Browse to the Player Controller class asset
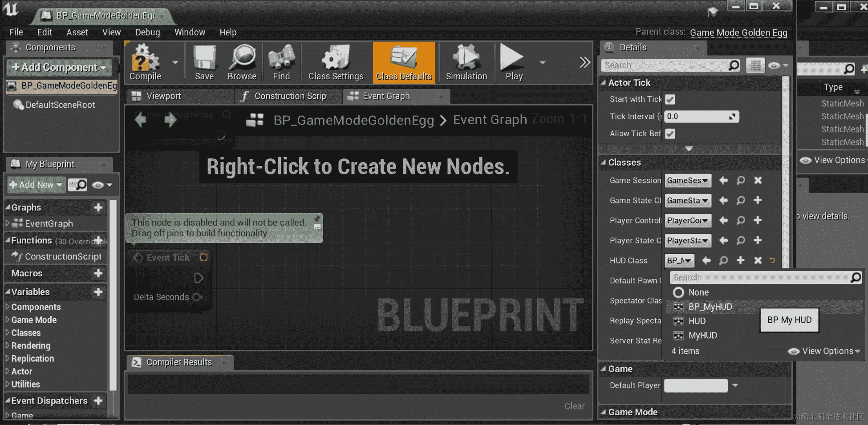This screenshot has height=425, width=868. click(741, 220)
